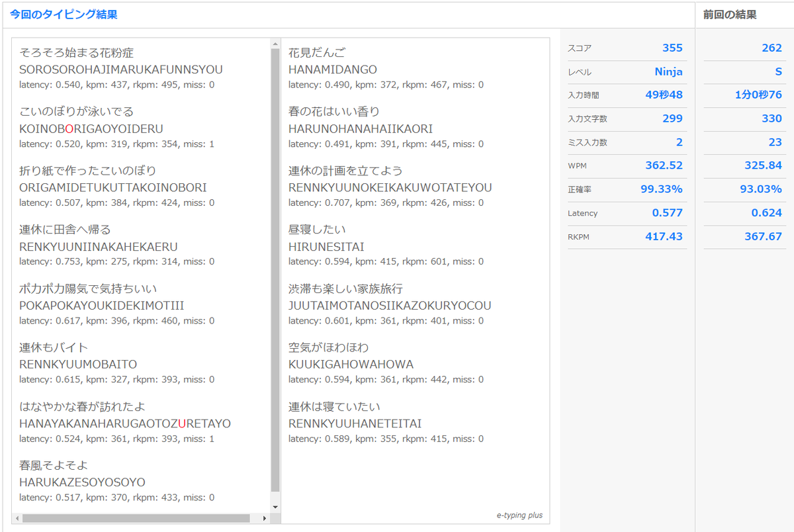
Task: Click previous RKPM 367.67
Action: pyautogui.click(x=764, y=236)
